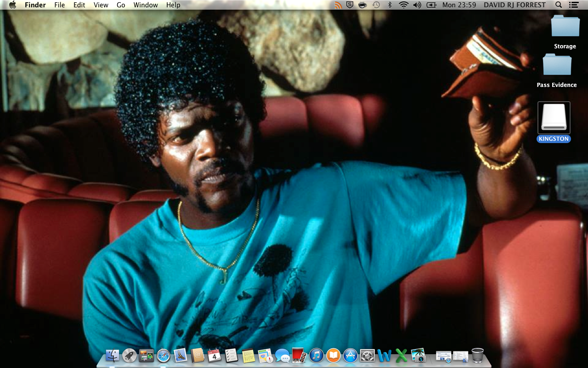Image resolution: width=588 pixels, height=368 pixels.
Task: Launch Microsoft Excel from Dock
Action: (x=401, y=356)
